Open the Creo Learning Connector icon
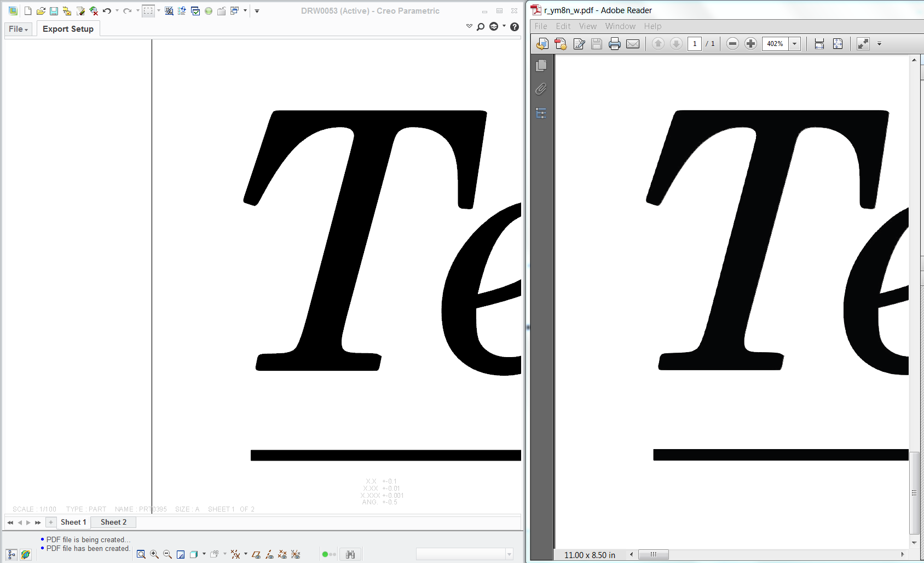The width and height of the screenshot is (924, 563). coord(494,27)
